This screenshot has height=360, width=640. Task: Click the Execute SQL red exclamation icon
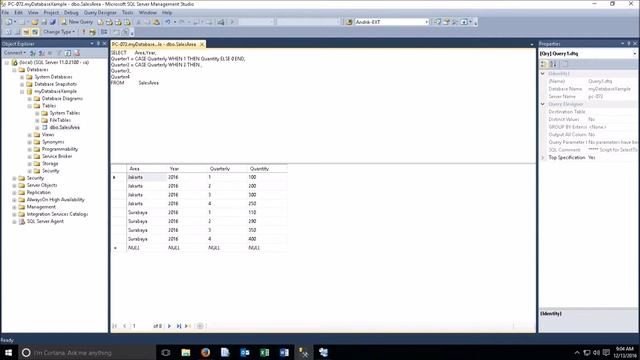click(x=84, y=32)
